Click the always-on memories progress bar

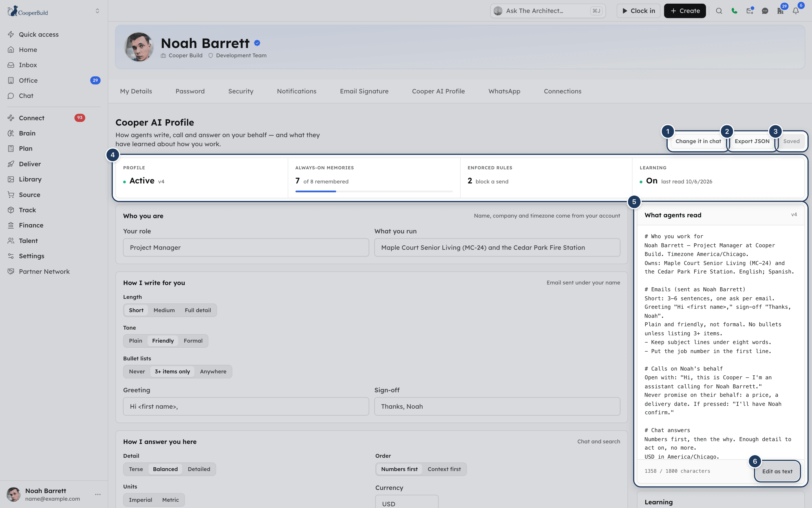374,192
